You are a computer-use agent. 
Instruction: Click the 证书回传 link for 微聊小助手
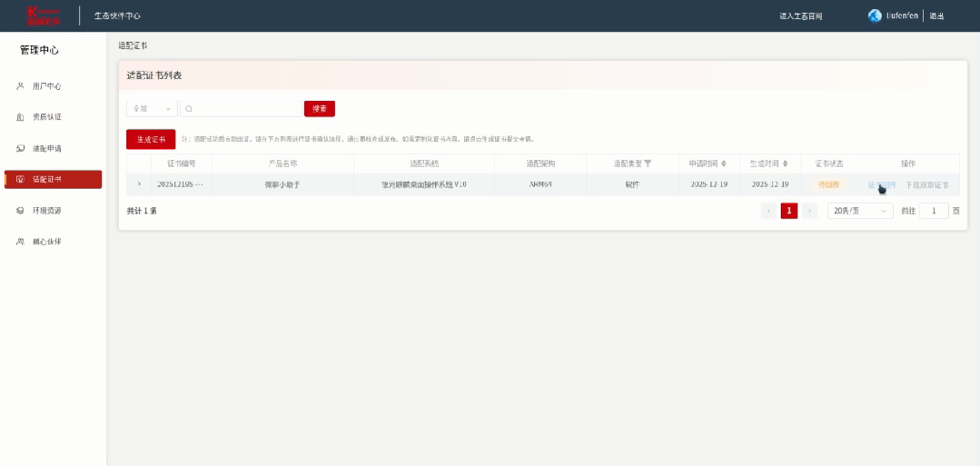(882, 184)
